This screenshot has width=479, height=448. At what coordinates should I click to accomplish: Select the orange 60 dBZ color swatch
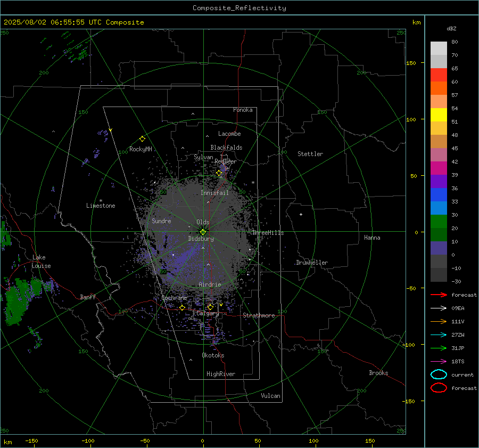[x=439, y=88]
